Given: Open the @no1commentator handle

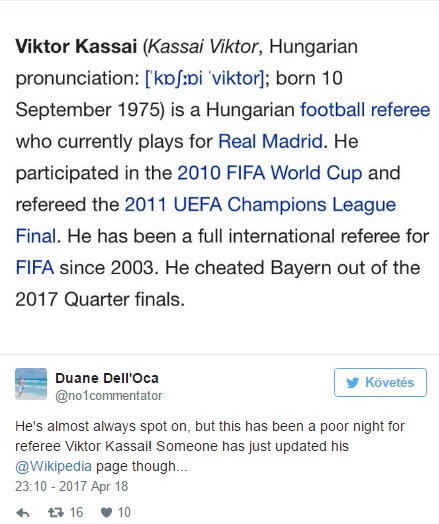Looking at the screenshot, I should pos(109,396).
